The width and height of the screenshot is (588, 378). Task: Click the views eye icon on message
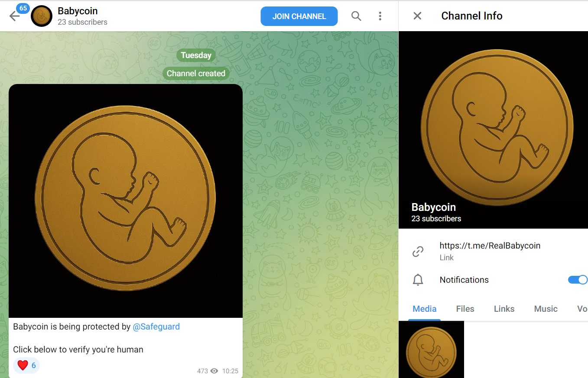coord(214,371)
